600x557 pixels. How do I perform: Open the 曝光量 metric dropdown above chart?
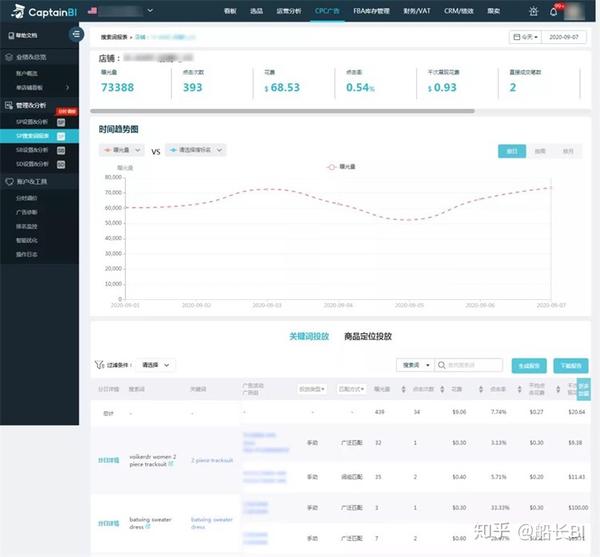pyautogui.click(x=121, y=150)
